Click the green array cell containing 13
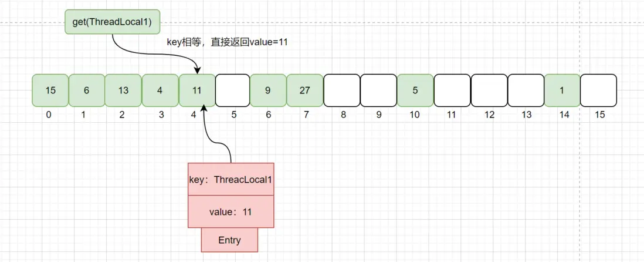 [123, 90]
